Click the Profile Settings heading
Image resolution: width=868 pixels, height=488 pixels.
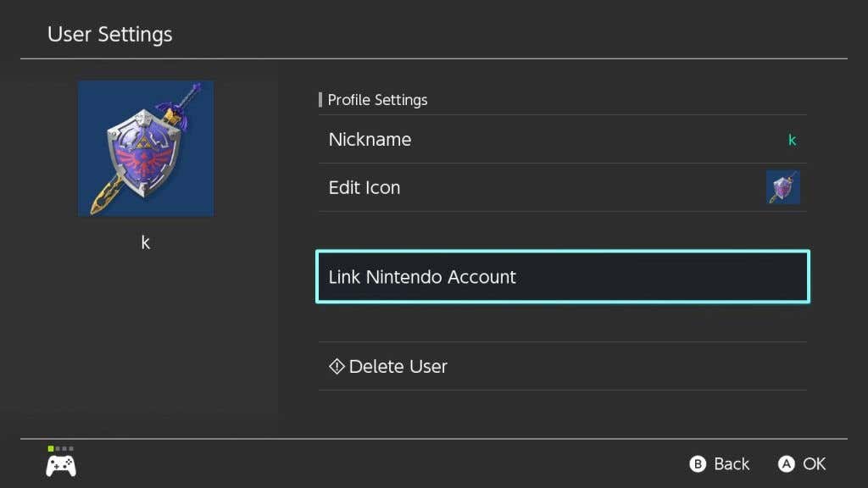[x=376, y=100]
